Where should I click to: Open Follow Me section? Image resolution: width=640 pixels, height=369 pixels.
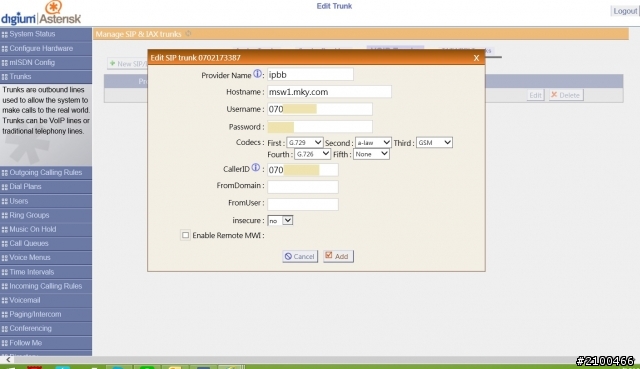(x=46, y=342)
